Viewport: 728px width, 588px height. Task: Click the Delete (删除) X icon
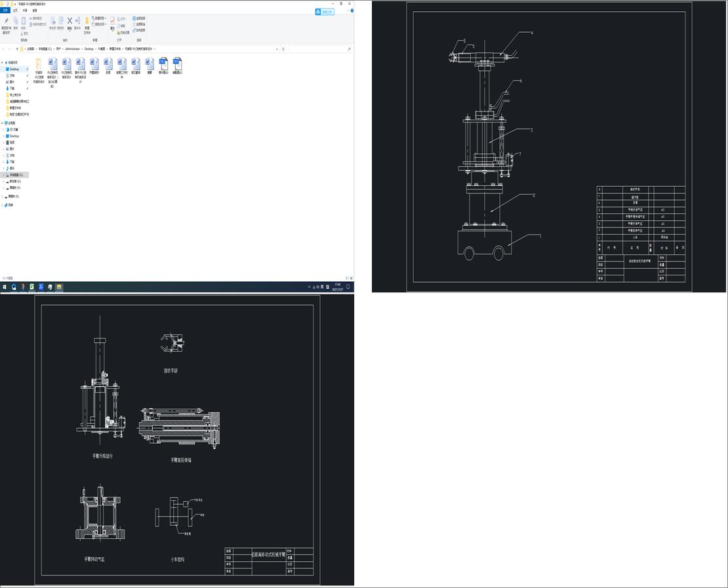(x=70, y=23)
